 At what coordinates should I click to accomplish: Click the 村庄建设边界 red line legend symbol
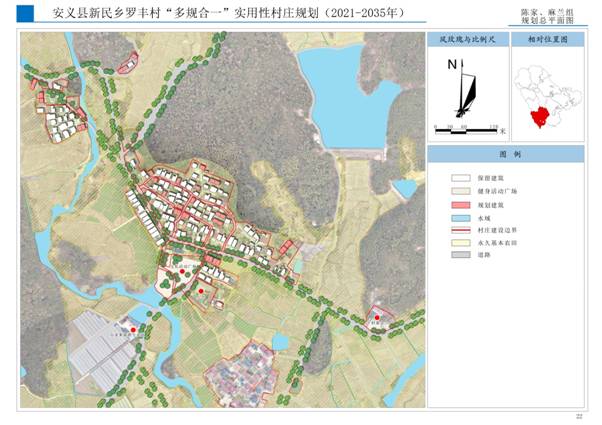[x=461, y=230]
